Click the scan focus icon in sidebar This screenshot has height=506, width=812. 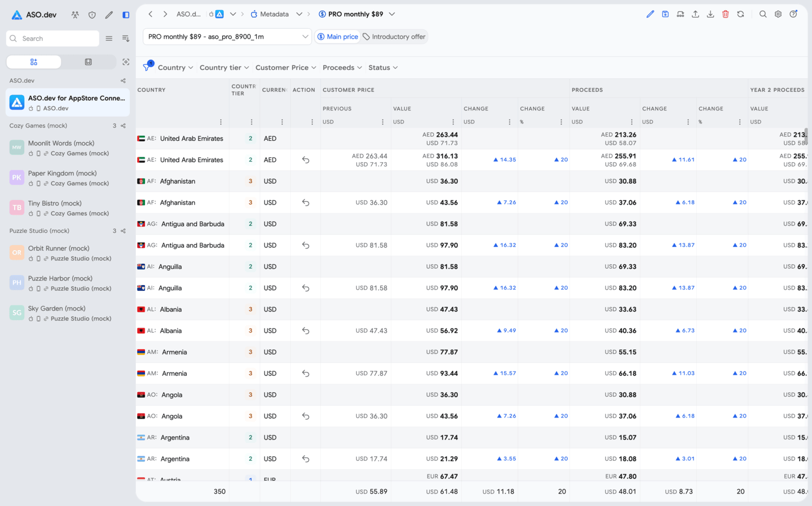click(x=126, y=62)
